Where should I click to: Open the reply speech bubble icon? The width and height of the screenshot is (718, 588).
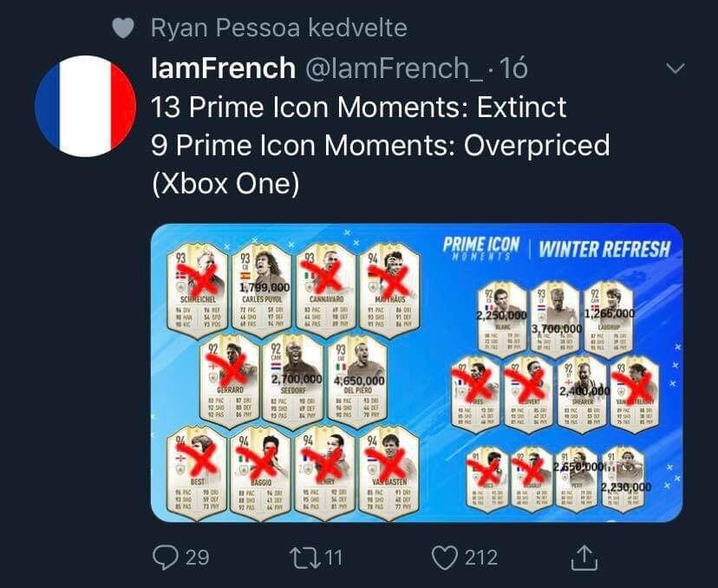[163, 556]
